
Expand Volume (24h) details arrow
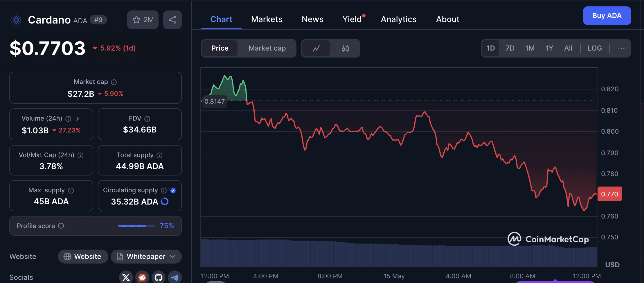pos(78,119)
